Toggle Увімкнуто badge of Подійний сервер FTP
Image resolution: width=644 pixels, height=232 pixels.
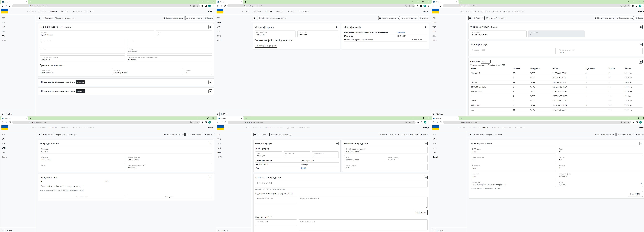pyautogui.click(x=67, y=27)
